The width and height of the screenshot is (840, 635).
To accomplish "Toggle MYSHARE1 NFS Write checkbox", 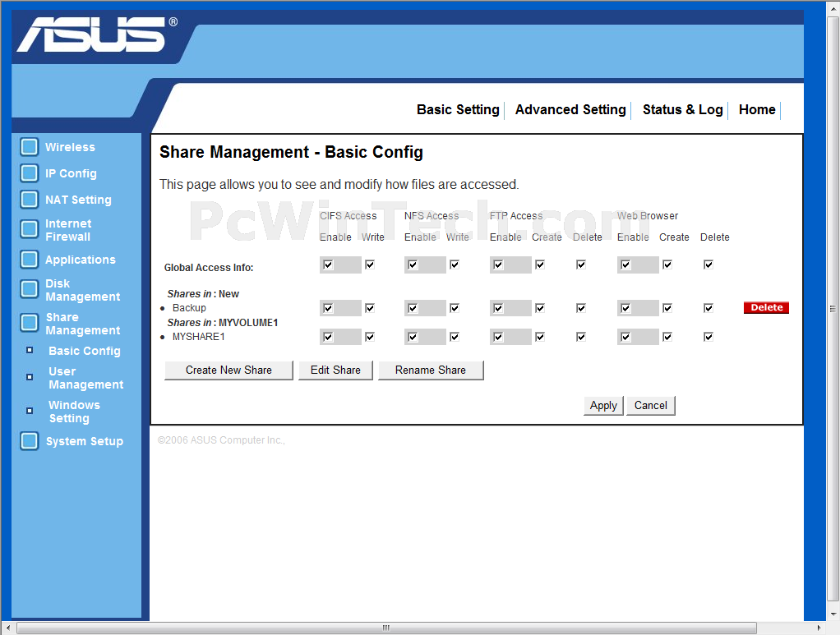I will coord(455,337).
